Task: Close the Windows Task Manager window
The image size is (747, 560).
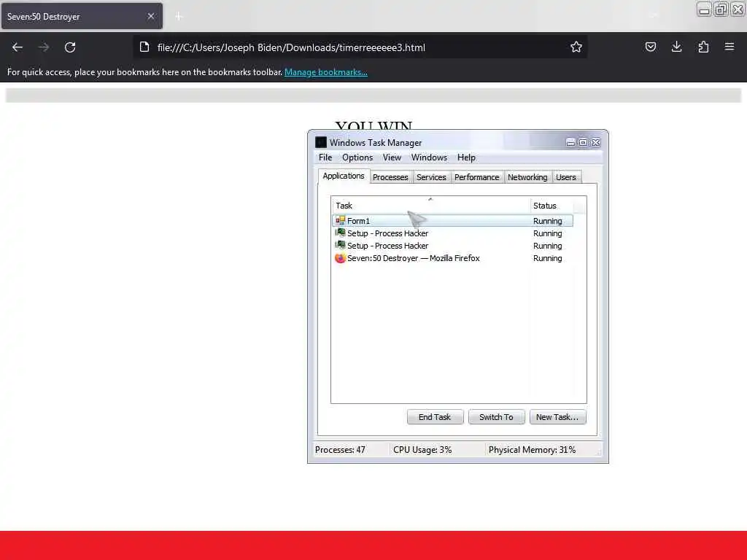Action: 596,142
